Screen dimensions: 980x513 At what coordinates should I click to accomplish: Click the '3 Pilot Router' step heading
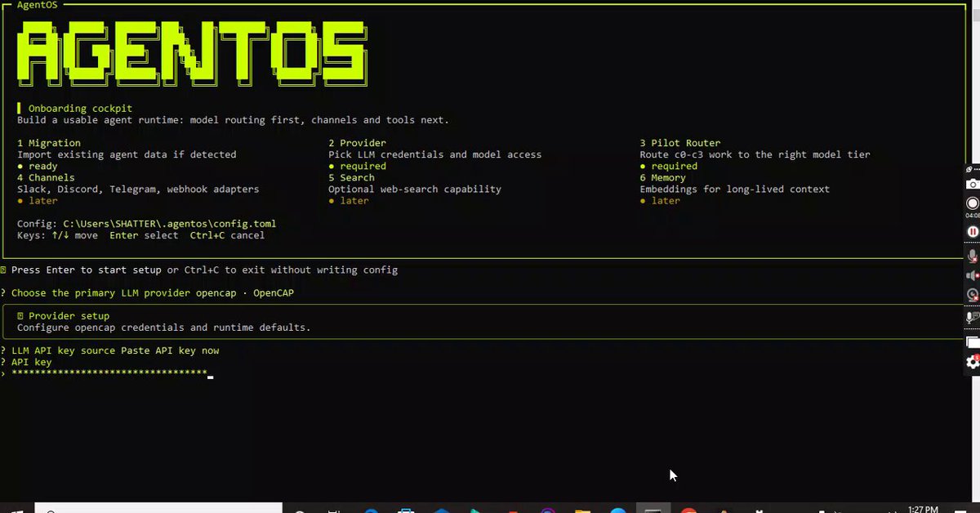tap(680, 143)
